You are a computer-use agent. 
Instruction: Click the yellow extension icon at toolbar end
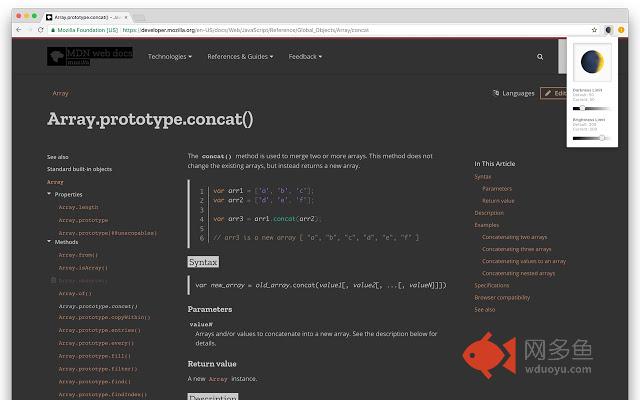[621, 30]
